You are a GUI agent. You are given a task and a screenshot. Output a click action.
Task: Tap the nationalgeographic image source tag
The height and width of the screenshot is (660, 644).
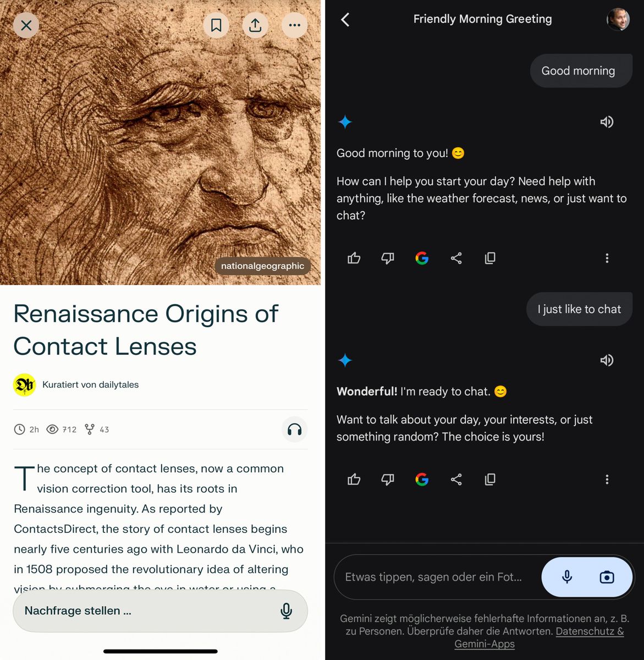point(262,266)
